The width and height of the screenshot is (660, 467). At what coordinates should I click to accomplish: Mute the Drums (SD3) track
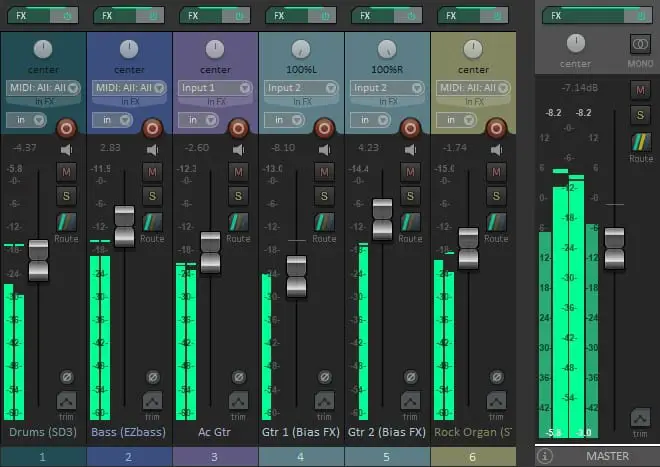67,172
